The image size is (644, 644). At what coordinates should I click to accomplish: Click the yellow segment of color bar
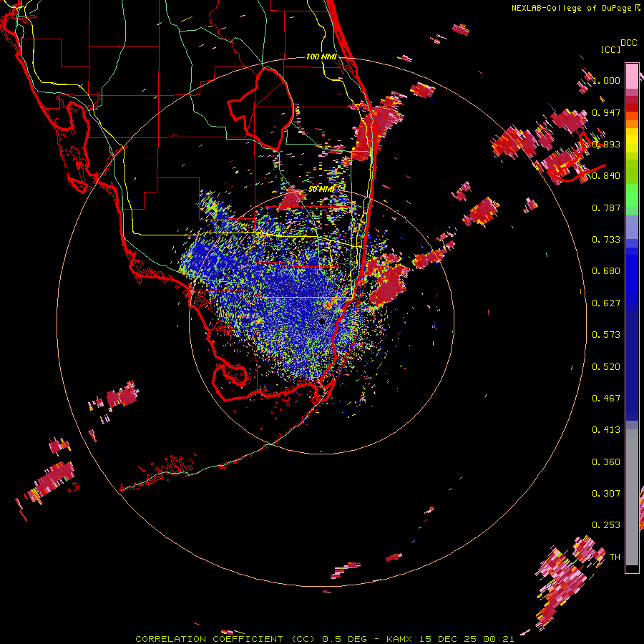coord(632,140)
